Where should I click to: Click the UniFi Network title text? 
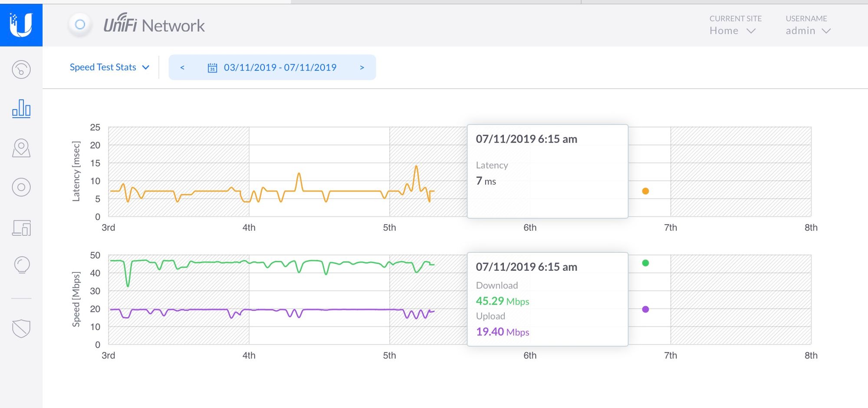(154, 26)
